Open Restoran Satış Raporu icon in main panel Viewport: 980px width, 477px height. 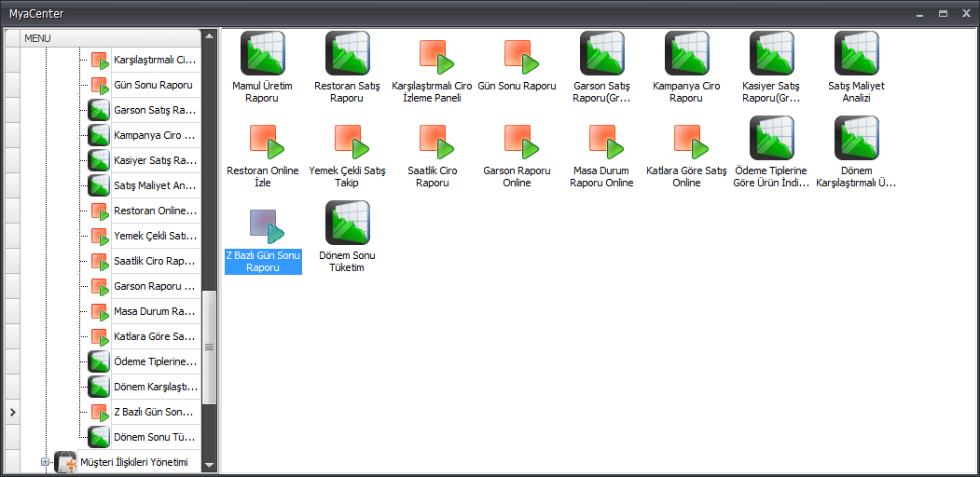point(348,53)
